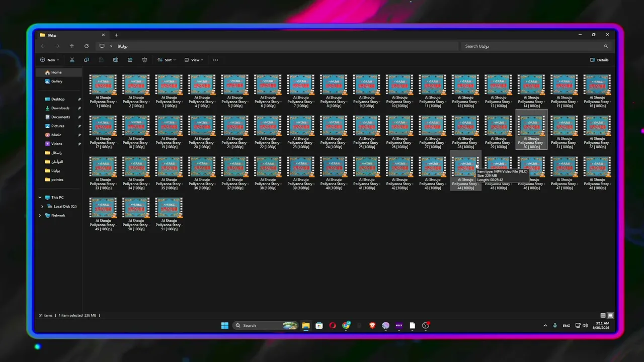Switch to details list view in status bar
Image resolution: width=644 pixels, height=362 pixels.
coord(603,315)
